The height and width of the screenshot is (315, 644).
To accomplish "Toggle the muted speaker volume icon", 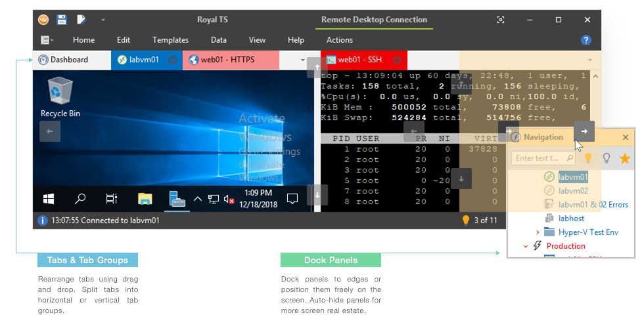I will pos(229,199).
